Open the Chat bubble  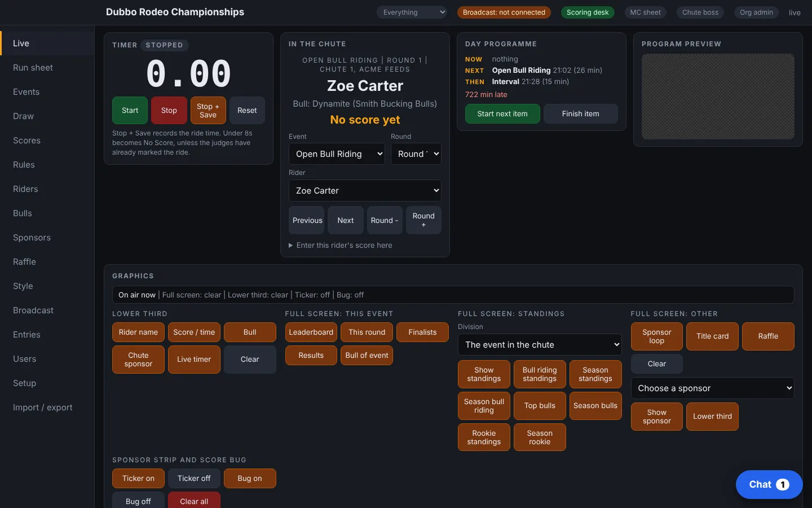point(769,484)
